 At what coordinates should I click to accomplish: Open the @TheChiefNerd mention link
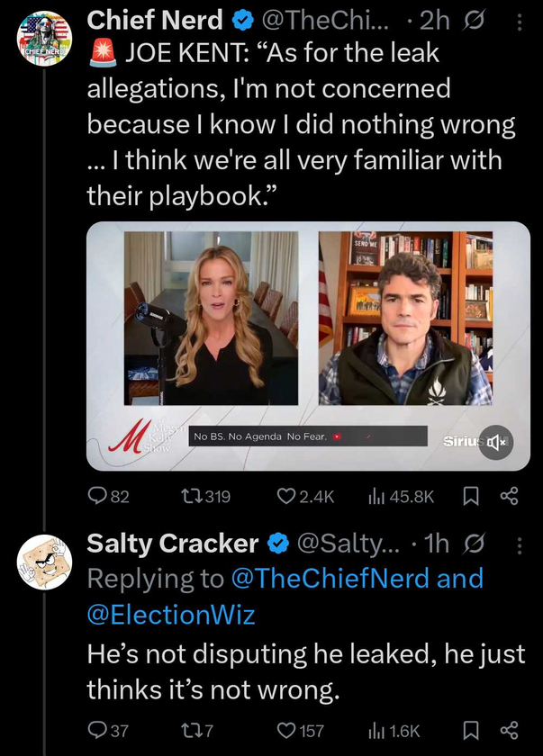pyautogui.click(x=331, y=579)
